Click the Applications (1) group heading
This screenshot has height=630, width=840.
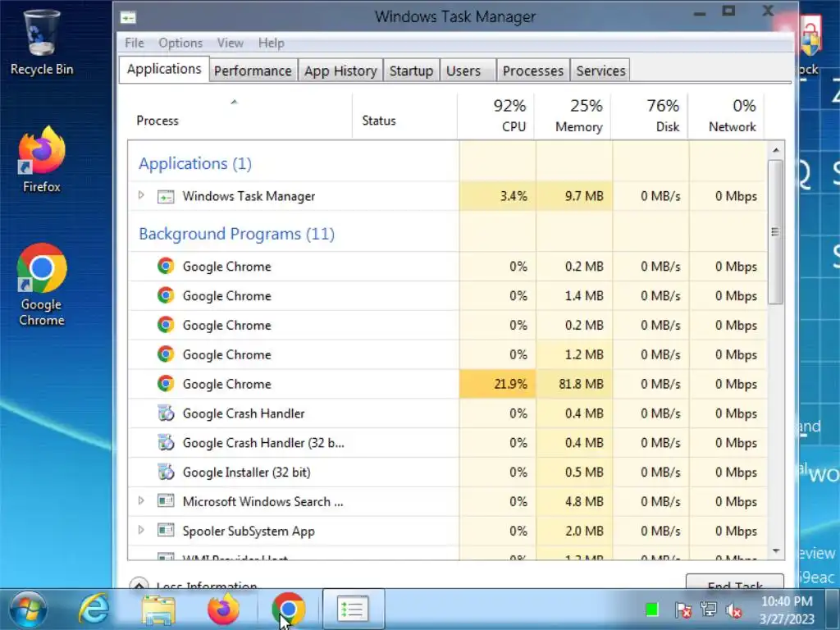(x=195, y=163)
